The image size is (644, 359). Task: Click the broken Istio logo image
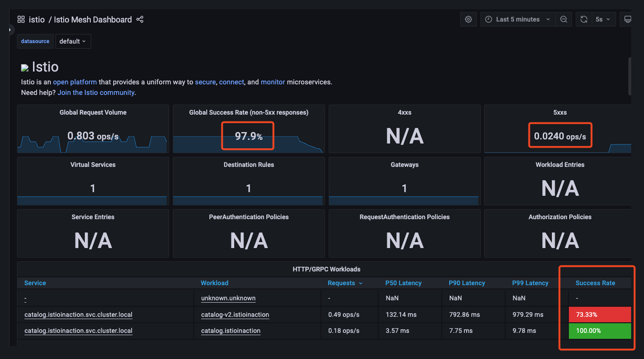25,68
